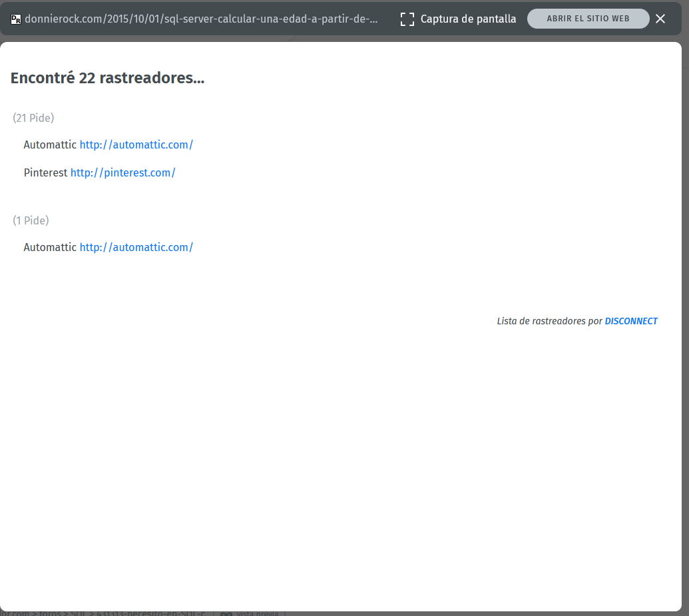Click the vista previa label at bottom
689x616 pixels.
(257, 613)
